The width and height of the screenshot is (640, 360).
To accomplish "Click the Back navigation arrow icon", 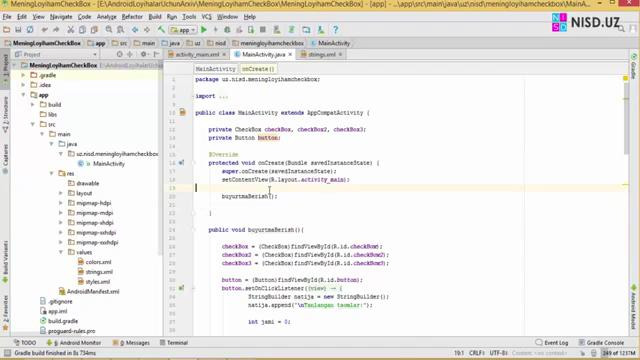I will point(135,30).
